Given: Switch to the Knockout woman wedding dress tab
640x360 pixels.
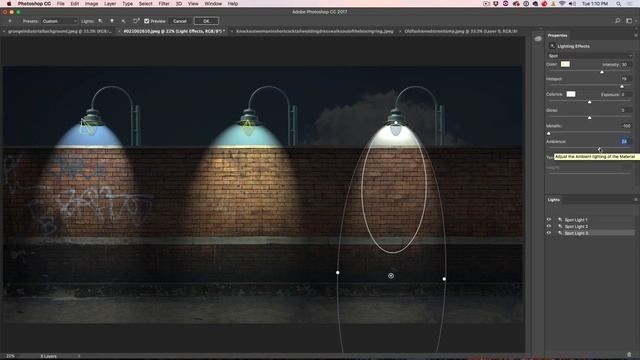Looking at the screenshot, I should [x=314, y=31].
